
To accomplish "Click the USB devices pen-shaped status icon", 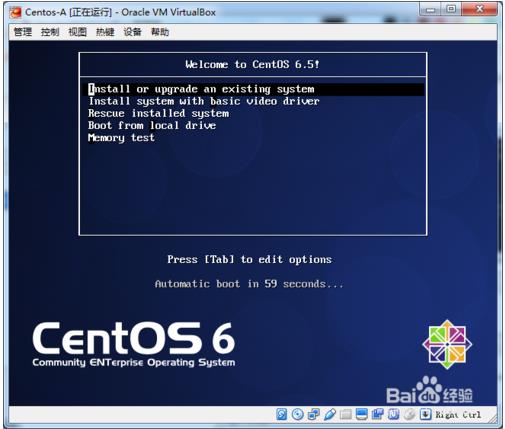I will pos(330,414).
